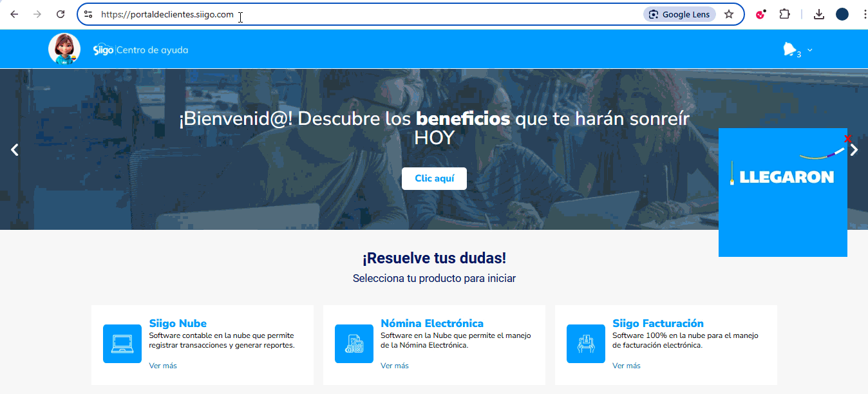The width and height of the screenshot is (868, 394).
Task: Go back to the previous page
Action: pos(14,14)
